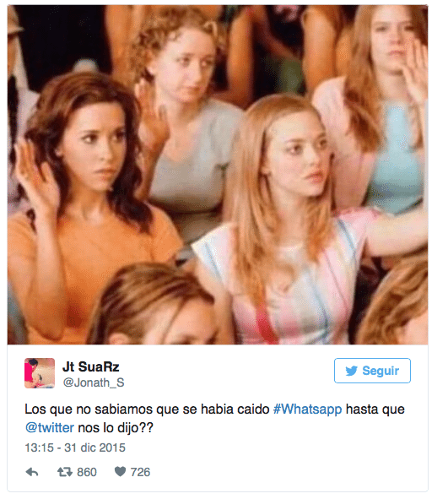Retweet using the retweet arrows icon
The height and width of the screenshot is (499, 448).
pos(65,472)
